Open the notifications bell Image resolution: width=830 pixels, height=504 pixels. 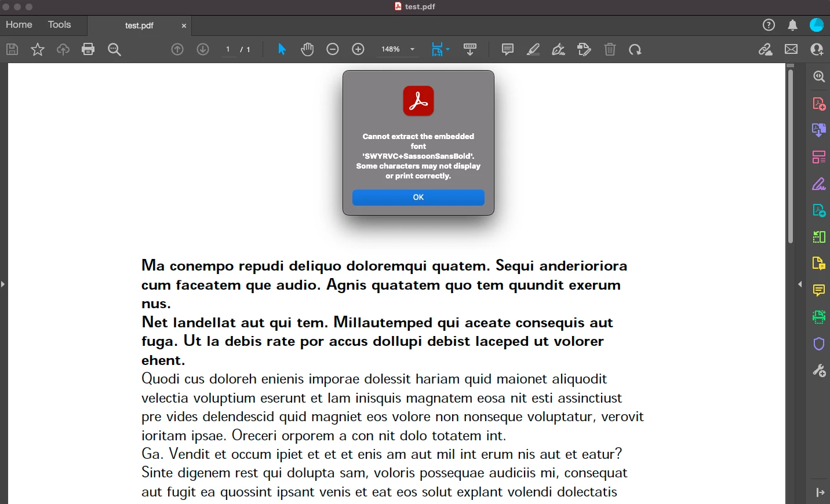[792, 25]
